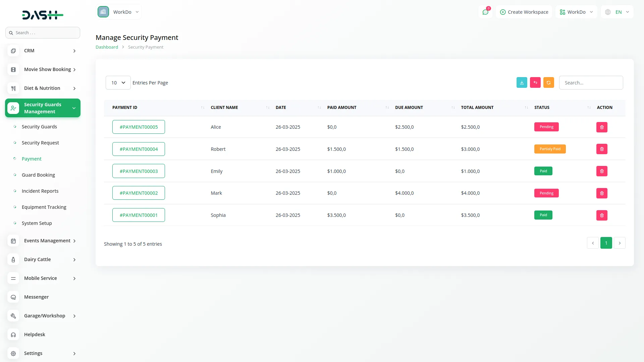
Task: Click the Create Workspace button
Action: click(x=524, y=12)
